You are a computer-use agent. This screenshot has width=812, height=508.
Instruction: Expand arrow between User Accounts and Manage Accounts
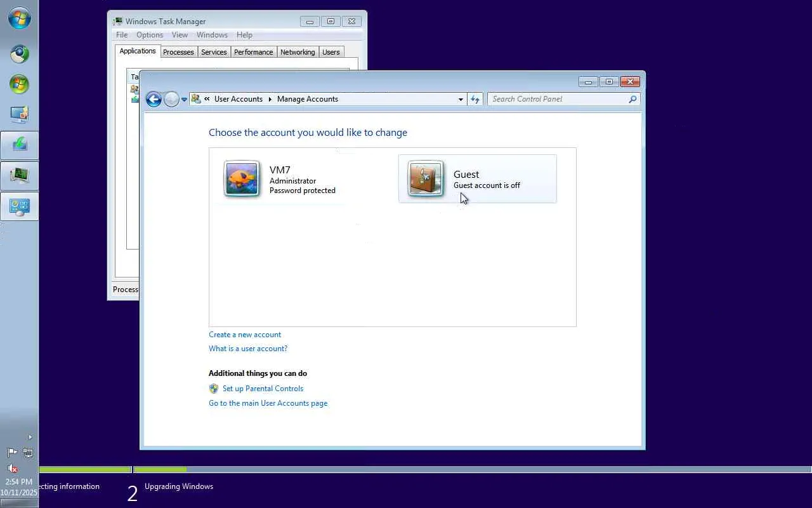pyautogui.click(x=270, y=99)
